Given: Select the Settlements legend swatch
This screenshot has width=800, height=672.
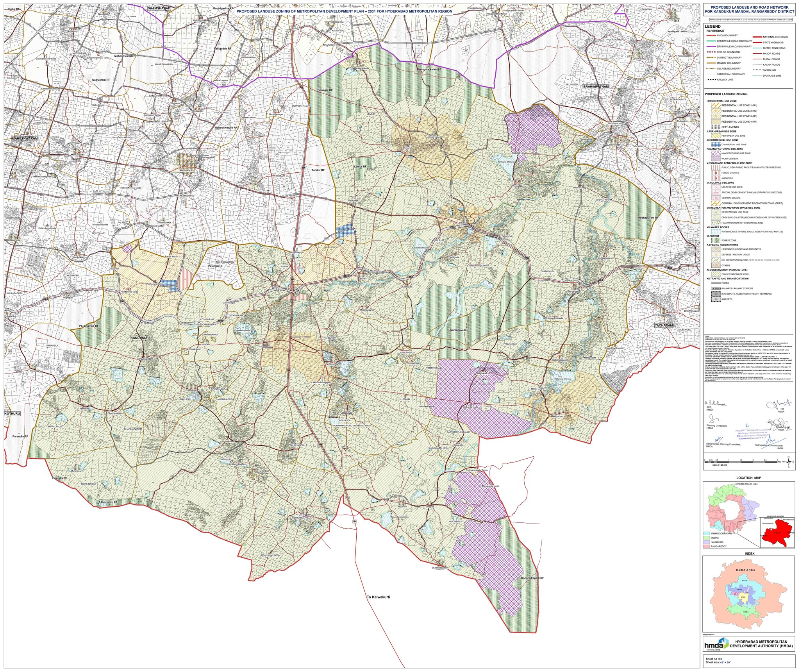Looking at the screenshot, I should (x=716, y=127).
